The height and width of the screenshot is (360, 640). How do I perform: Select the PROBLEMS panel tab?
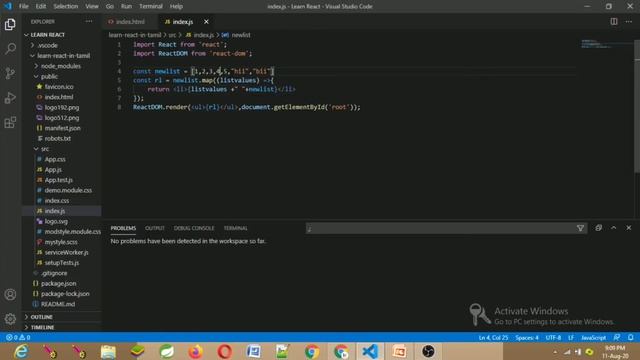tap(123, 228)
